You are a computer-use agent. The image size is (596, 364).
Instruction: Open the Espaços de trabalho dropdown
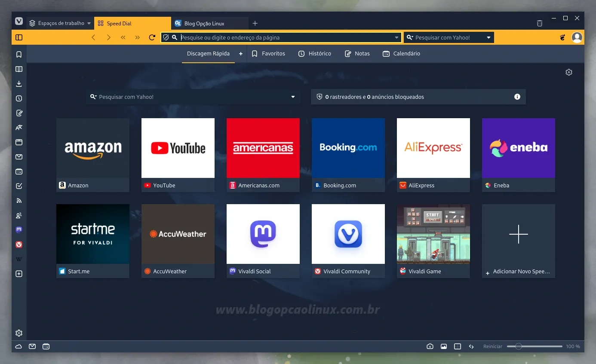tap(61, 23)
